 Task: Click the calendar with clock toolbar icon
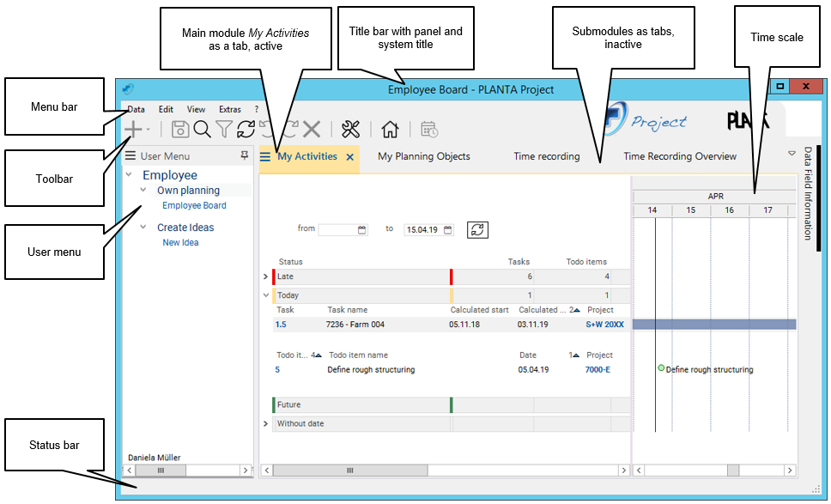click(x=429, y=129)
